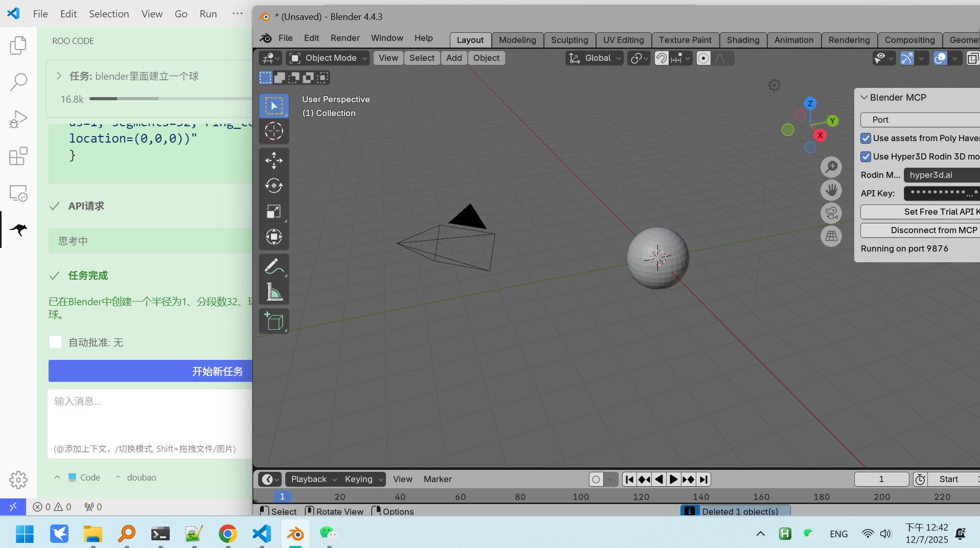Toggle viewport gizmos display
Viewport: 980px width, 548px height.
pos(907,58)
